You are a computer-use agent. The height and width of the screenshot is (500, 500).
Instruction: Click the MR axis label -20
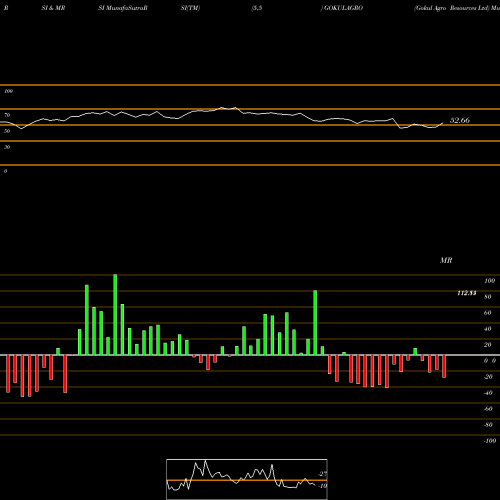488,377
